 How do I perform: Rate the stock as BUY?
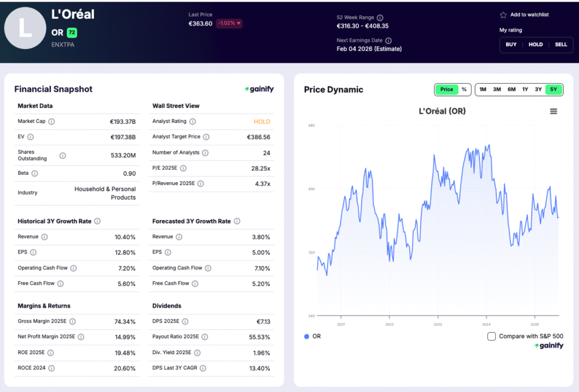[x=511, y=45]
